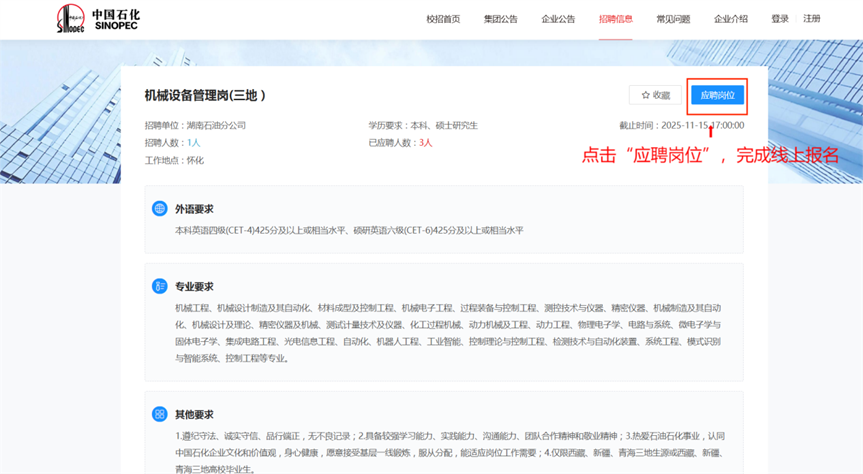Click the 已应聘人数 value 3人
Viewport: 863px width, 474px height.
coord(426,143)
